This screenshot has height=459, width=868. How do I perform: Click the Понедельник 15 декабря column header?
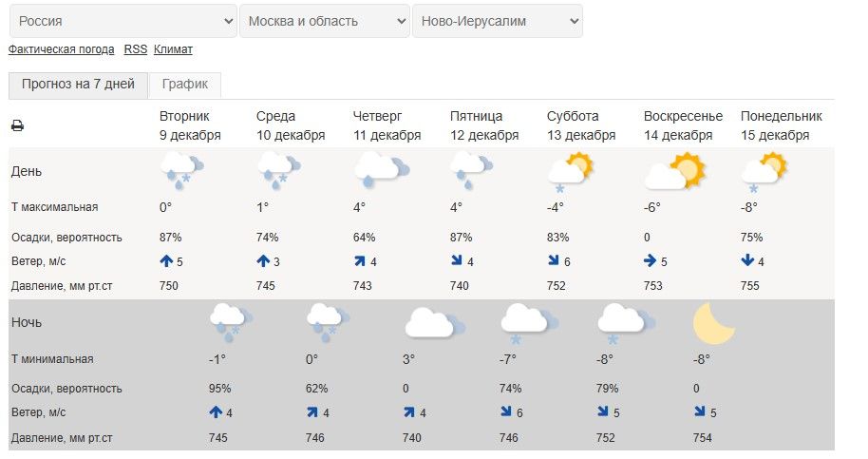[781, 125]
